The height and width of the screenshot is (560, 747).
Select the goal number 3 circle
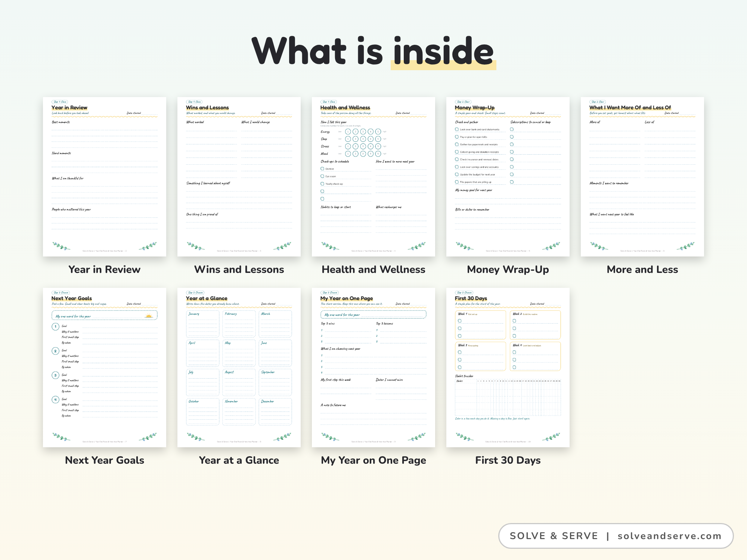55,375
